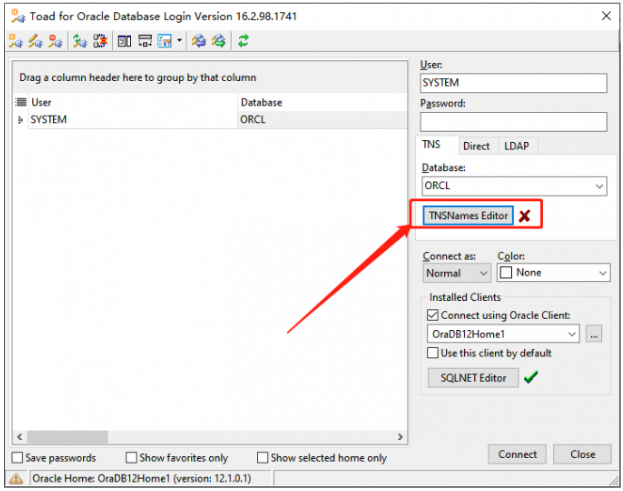Click the Connect button
The width and height of the screenshot is (623, 491).
[517, 454]
